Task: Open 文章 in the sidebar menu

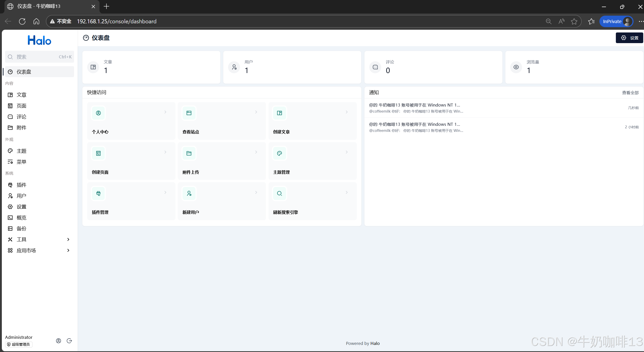Action: coord(22,95)
